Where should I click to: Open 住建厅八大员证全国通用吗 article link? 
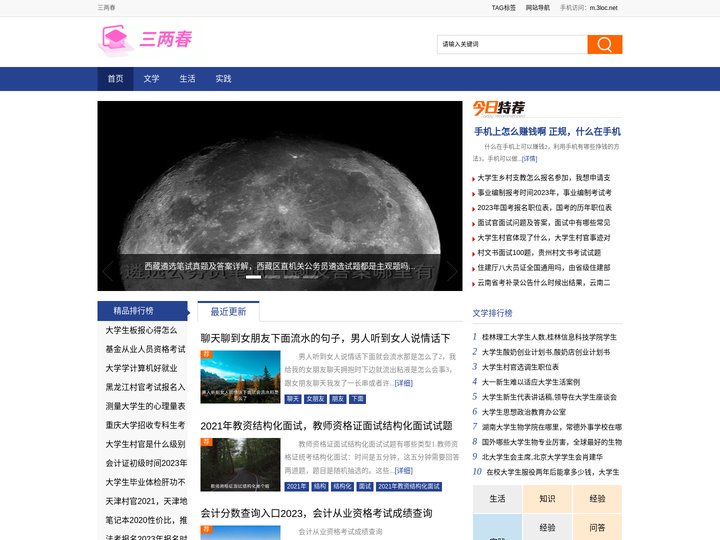point(544,267)
